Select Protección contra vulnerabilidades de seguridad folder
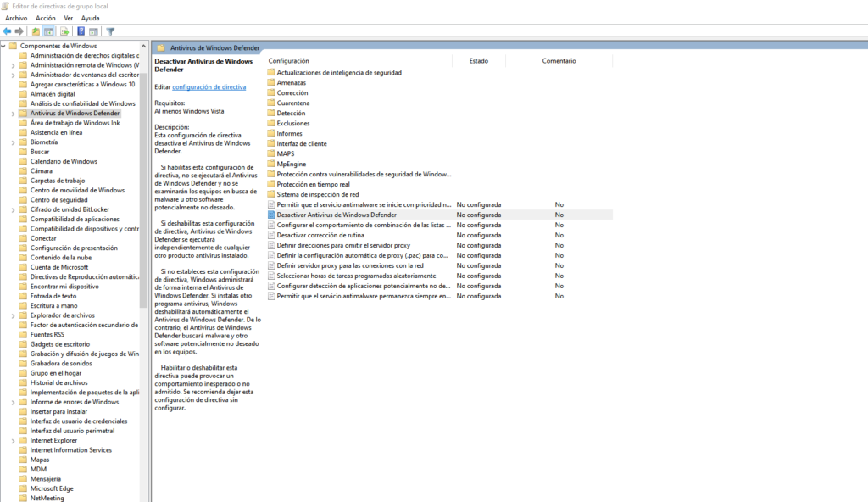Screen dimensions: 868x502 (364, 174)
